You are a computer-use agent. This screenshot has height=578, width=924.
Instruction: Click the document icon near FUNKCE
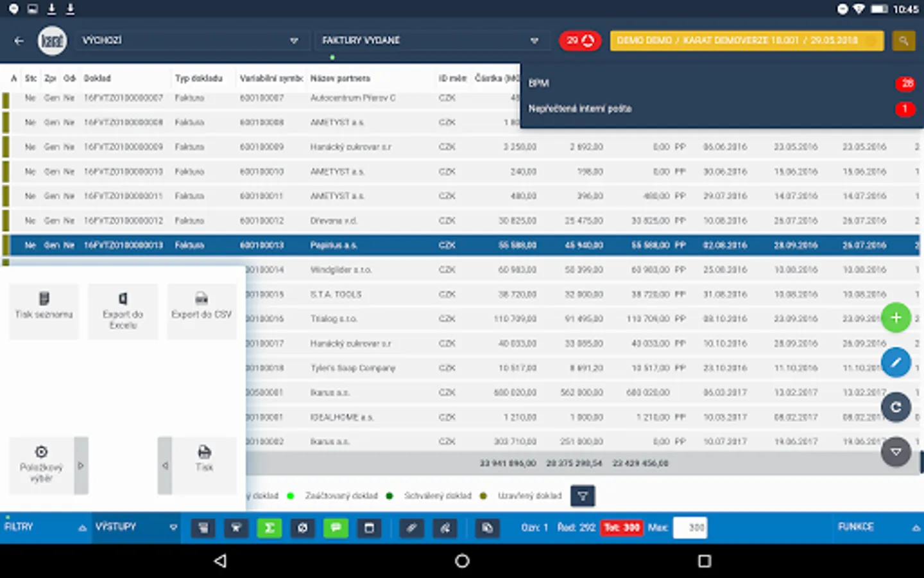tap(487, 528)
